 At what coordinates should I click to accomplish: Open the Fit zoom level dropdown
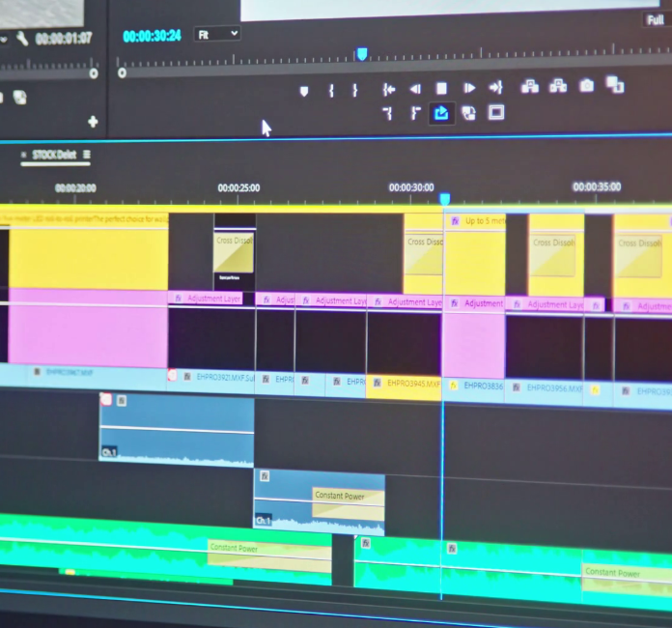(x=217, y=34)
